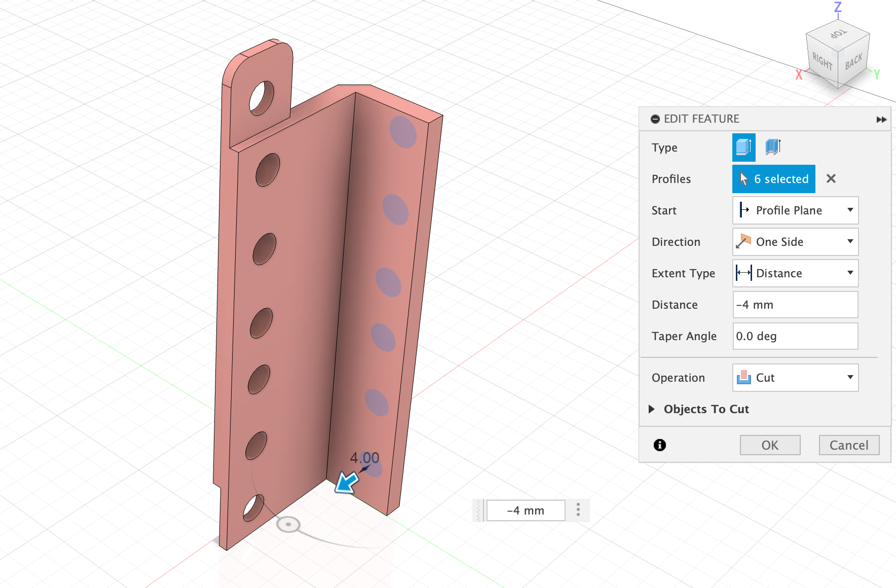Click the 4.00 dimension label
Screen dimensions: 896x588
pyautogui.click(x=364, y=458)
